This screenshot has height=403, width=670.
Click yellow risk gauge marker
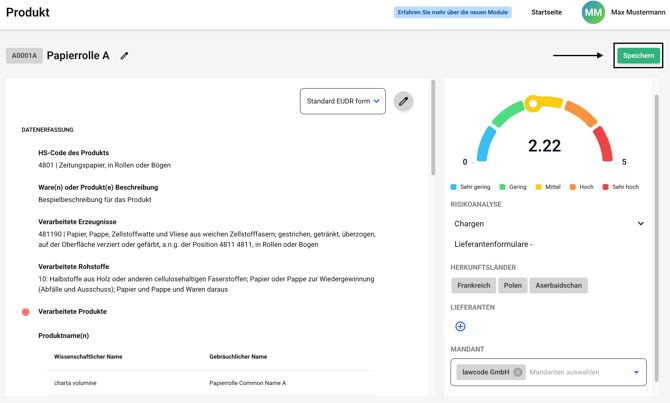pyautogui.click(x=533, y=103)
